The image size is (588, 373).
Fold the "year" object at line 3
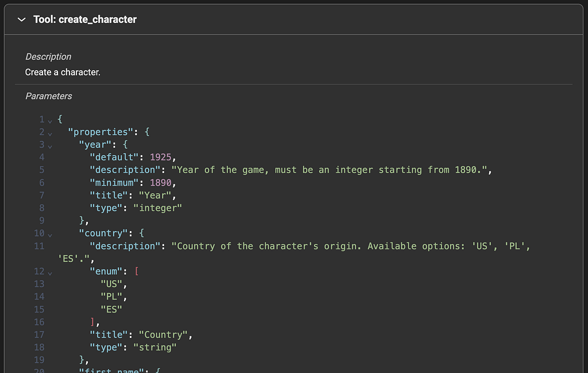click(50, 147)
